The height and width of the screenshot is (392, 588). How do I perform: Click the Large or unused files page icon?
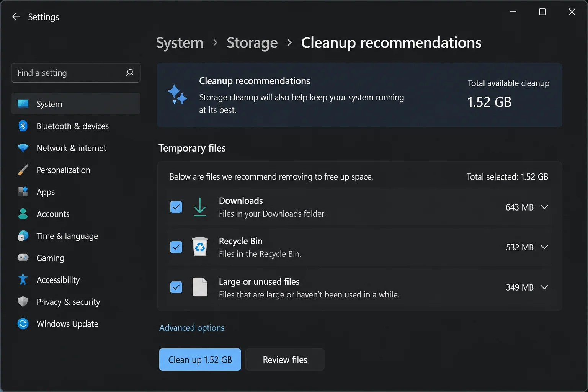pyautogui.click(x=200, y=287)
